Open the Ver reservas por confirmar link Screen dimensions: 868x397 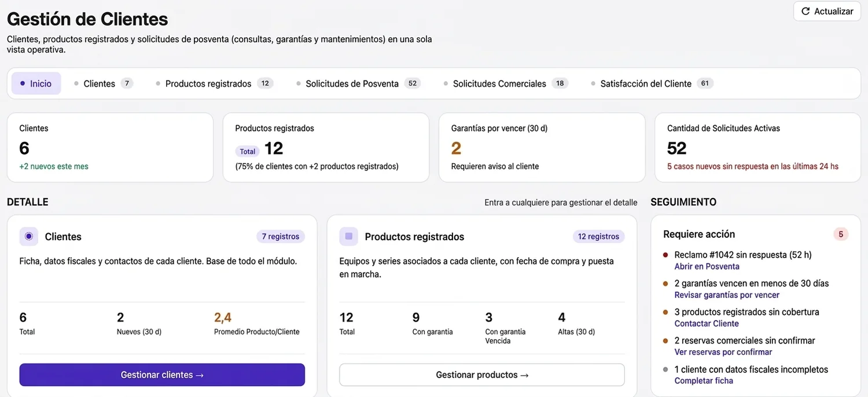pos(723,352)
